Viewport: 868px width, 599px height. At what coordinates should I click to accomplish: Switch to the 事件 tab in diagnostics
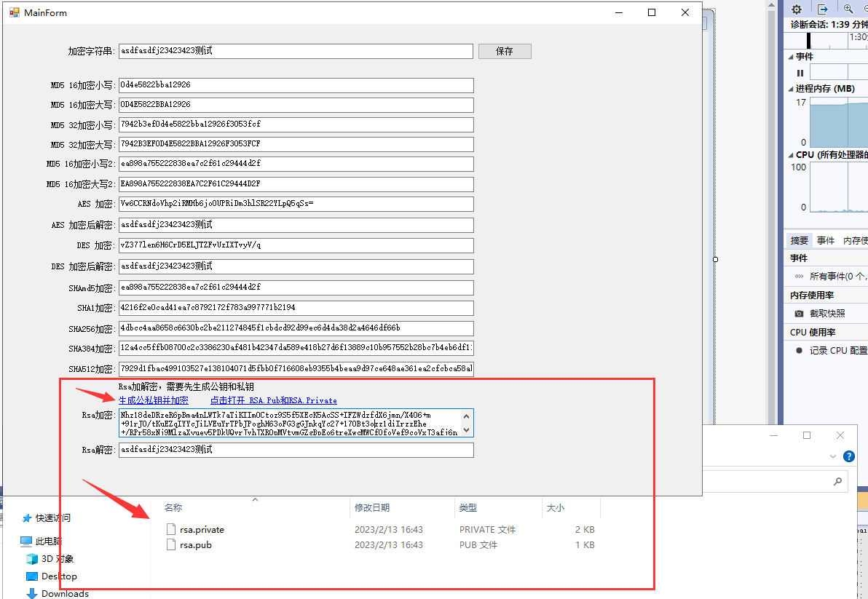pyautogui.click(x=825, y=241)
